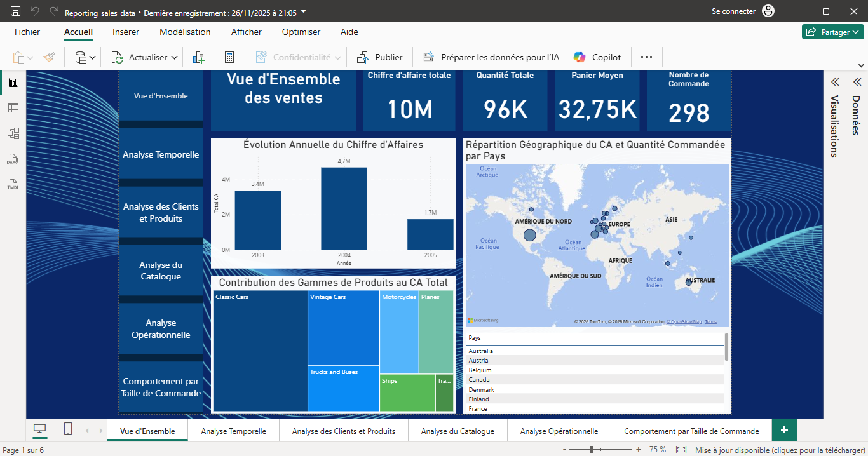Viewport: 868px width, 456px height.
Task: Open the Fichier menu
Action: coord(27,32)
